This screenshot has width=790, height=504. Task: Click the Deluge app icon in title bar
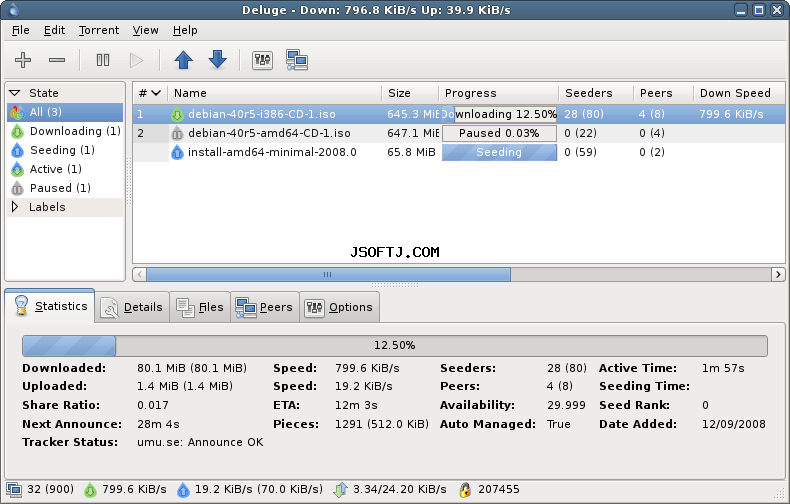coord(13,10)
